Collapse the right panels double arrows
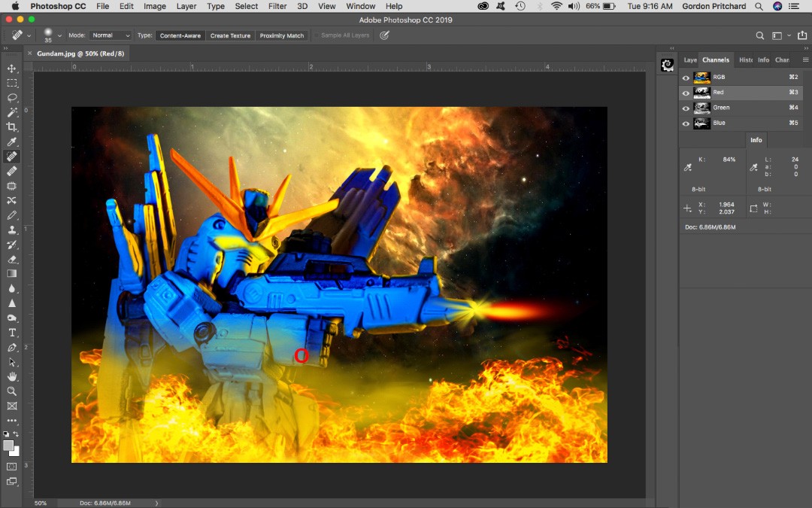The image size is (812, 508). pos(806,48)
